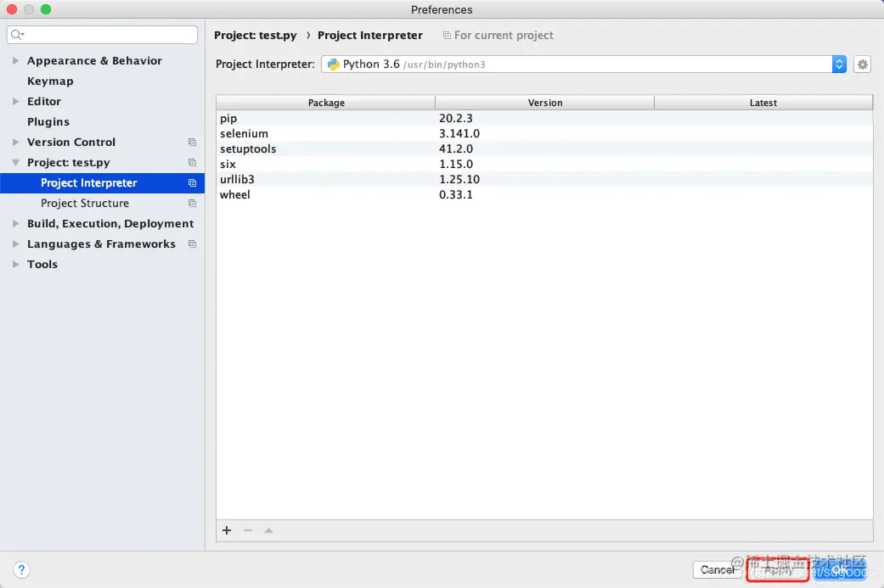The width and height of the screenshot is (884, 588).
Task: Click the OK button
Action: tap(840, 570)
